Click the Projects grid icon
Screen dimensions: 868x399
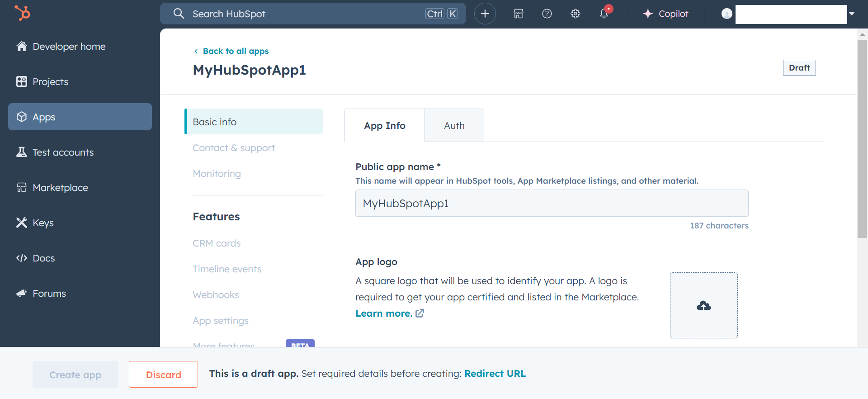[x=22, y=81]
